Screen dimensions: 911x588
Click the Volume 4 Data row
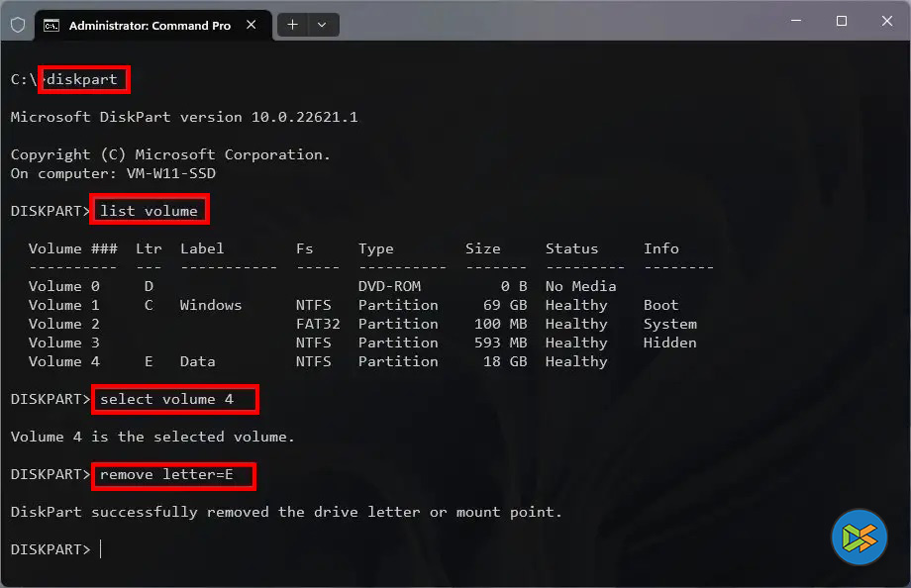coord(317,361)
